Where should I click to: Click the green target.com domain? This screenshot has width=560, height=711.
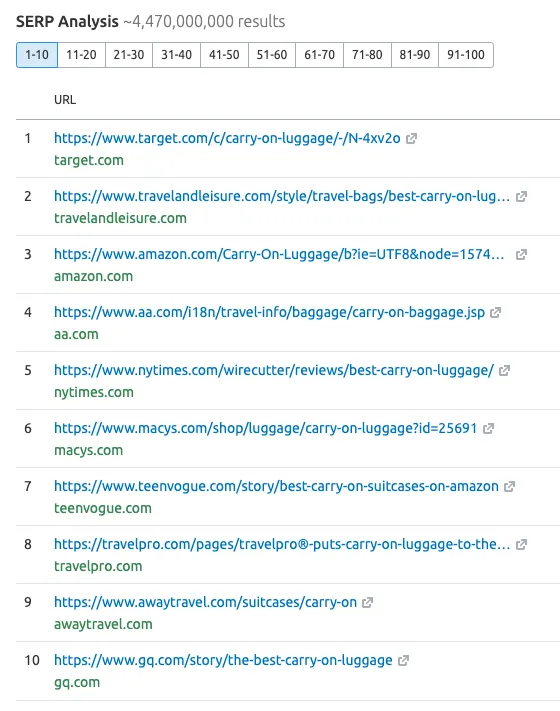pyautogui.click(x=89, y=160)
